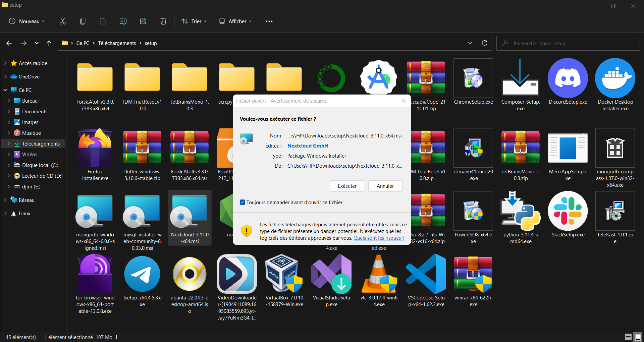Click Téléchargements in the address breadcrumb
The height and width of the screenshot is (342, 644).
(x=117, y=43)
